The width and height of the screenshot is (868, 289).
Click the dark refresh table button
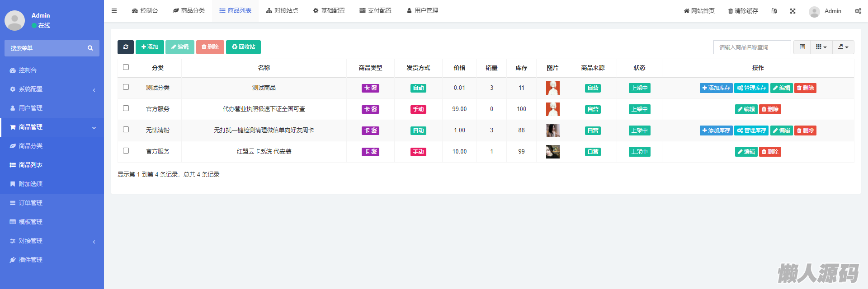coord(125,47)
